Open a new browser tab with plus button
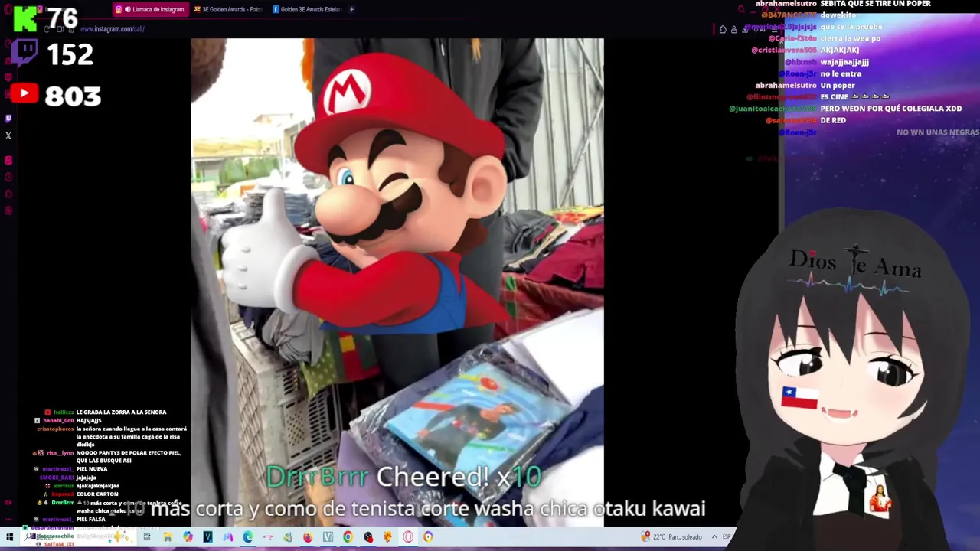This screenshot has height=551, width=980. tap(351, 9)
